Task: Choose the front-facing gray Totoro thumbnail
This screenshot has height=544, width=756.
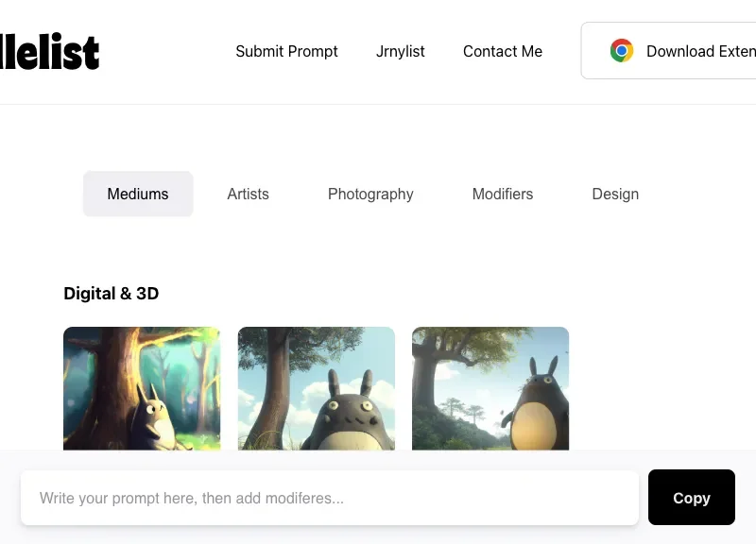Action: [x=317, y=388]
